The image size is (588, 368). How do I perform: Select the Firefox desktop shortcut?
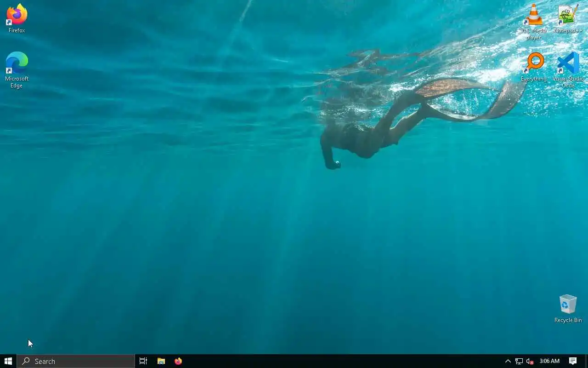click(x=17, y=18)
